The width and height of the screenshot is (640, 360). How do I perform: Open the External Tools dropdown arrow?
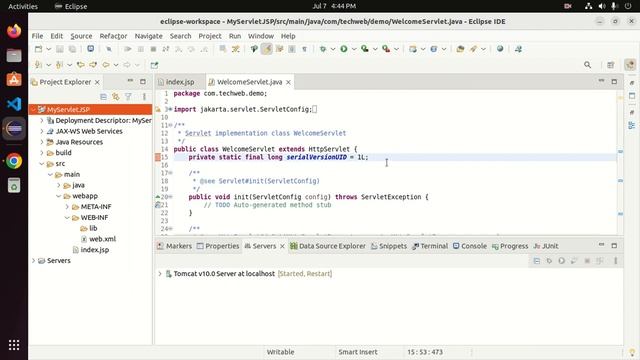tap(396, 49)
